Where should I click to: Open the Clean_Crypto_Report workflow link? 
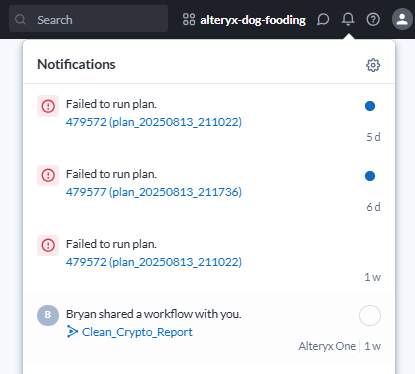pyautogui.click(x=137, y=332)
